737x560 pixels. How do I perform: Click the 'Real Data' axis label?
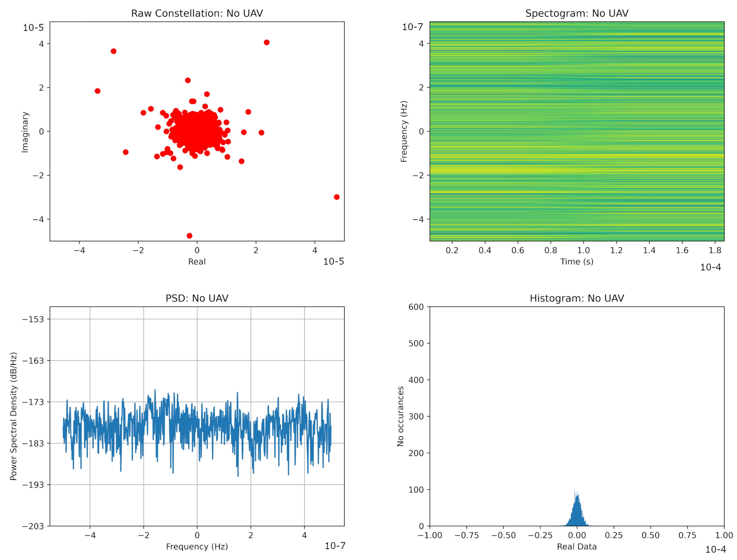click(577, 546)
